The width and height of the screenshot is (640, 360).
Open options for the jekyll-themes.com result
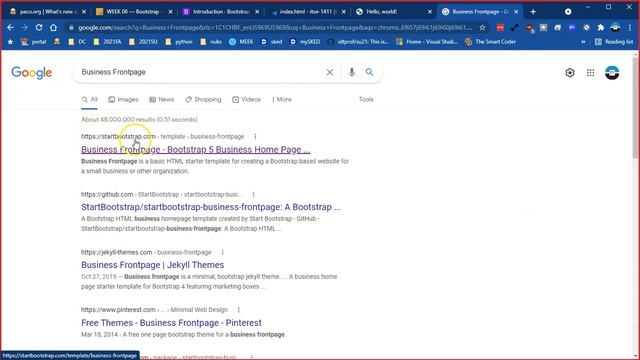click(x=222, y=252)
